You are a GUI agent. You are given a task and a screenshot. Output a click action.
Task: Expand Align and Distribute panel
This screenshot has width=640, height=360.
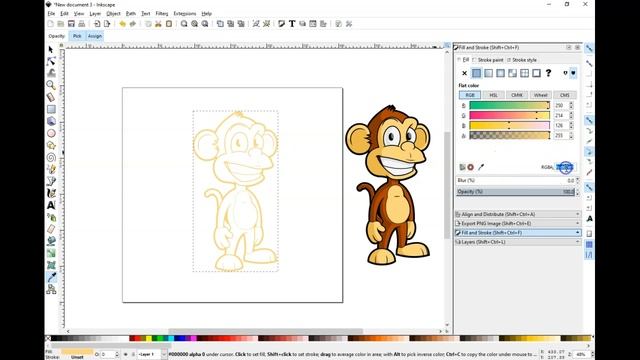tap(518, 214)
